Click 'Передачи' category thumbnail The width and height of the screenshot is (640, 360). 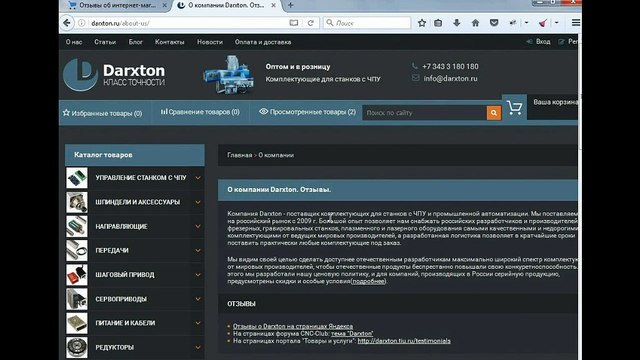(77, 251)
